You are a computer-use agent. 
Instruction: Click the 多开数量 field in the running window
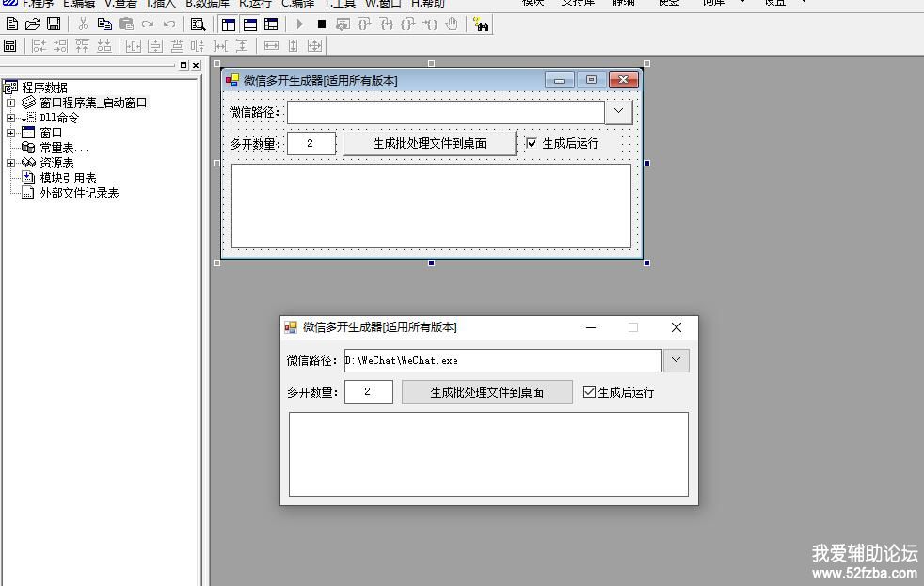[368, 391]
